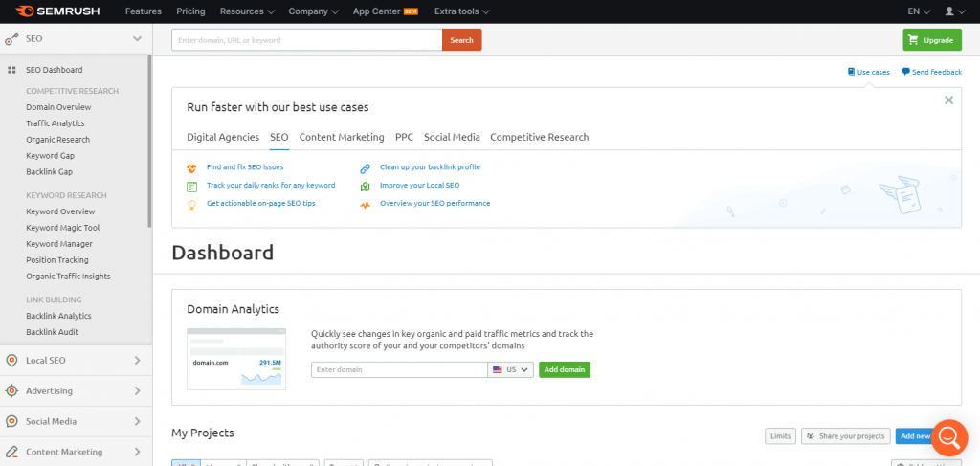This screenshot has height=466, width=980.
Task: Open Position Tracking in sidebar
Action: (x=56, y=260)
